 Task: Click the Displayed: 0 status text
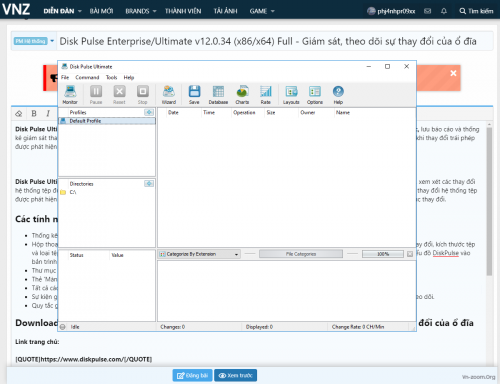[x=259, y=327]
